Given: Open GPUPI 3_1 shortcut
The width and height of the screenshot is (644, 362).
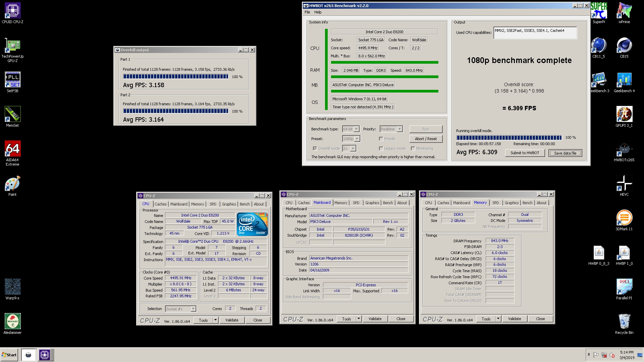Looking at the screenshot, I should (x=624, y=117).
